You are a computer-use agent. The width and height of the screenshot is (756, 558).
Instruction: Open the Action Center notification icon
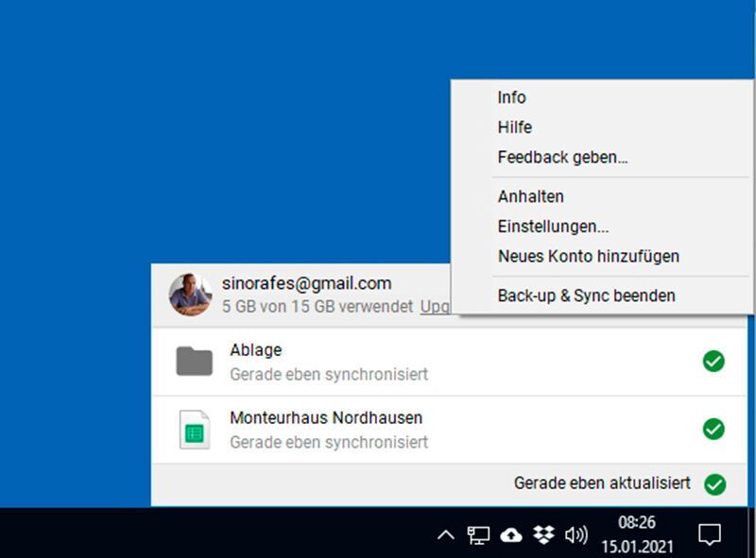(710, 534)
